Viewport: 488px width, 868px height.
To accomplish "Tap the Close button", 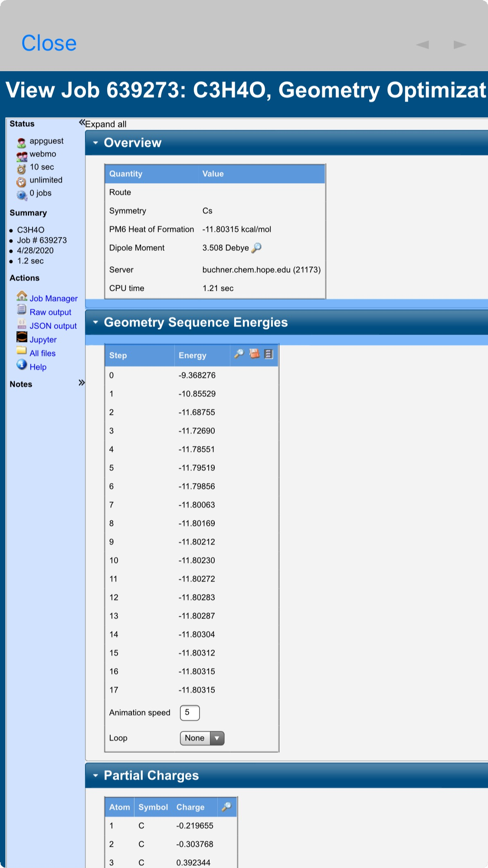I will (49, 43).
